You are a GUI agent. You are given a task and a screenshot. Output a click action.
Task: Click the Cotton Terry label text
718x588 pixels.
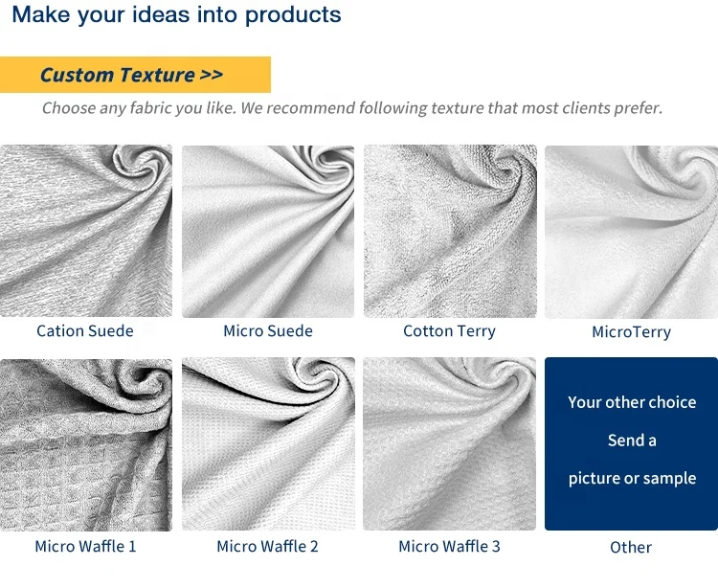point(449,331)
